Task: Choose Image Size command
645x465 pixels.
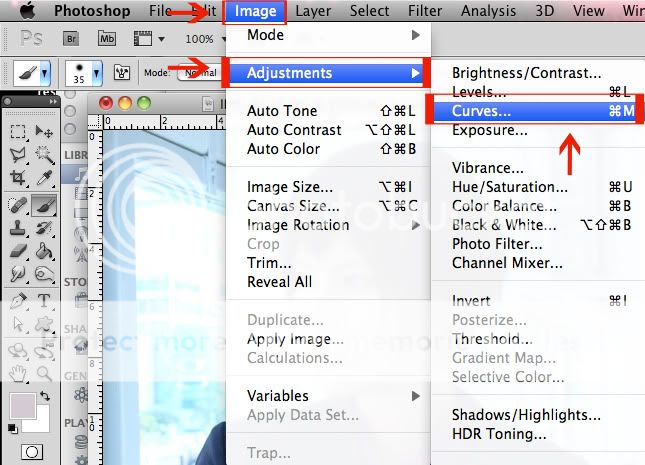Action: pyautogui.click(x=328, y=187)
